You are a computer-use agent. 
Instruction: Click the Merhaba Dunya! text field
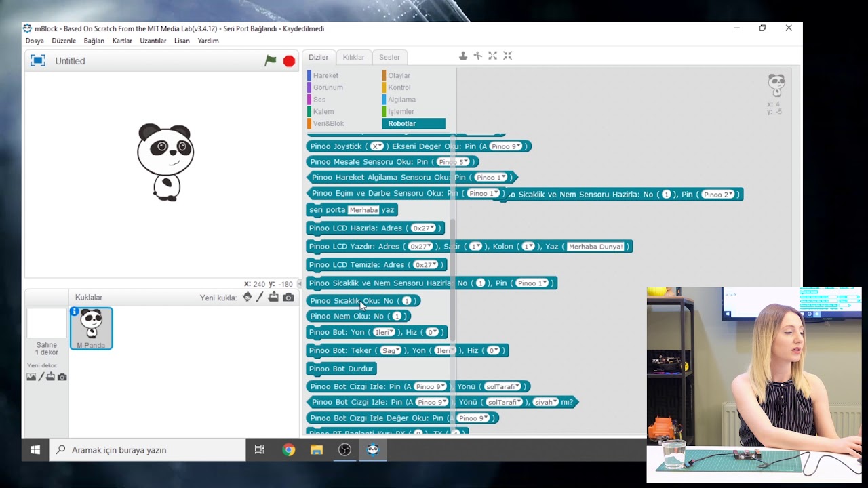(x=596, y=247)
